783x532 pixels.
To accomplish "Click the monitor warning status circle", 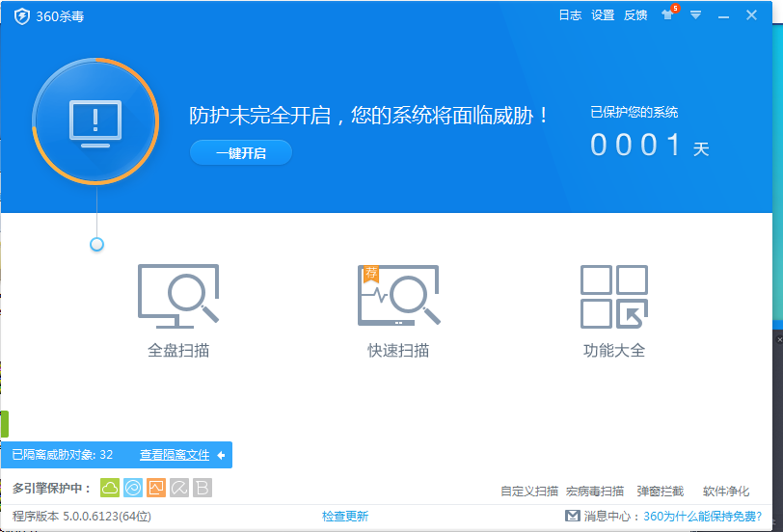I will 95,121.
